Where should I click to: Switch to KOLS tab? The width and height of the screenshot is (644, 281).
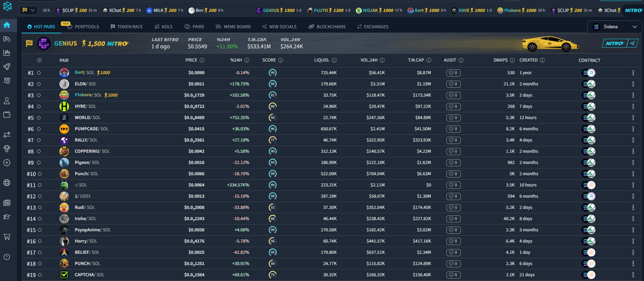[x=163, y=27]
